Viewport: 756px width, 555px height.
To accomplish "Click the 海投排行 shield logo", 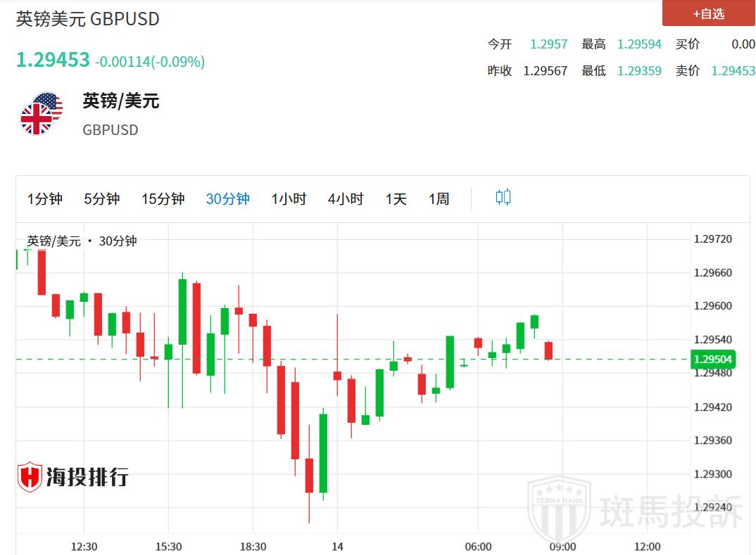I will [x=30, y=478].
